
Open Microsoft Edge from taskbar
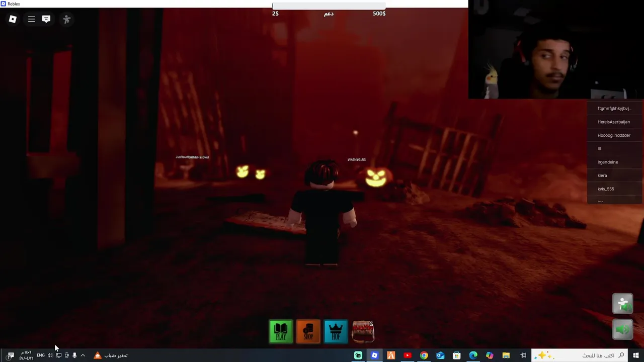tap(473, 355)
